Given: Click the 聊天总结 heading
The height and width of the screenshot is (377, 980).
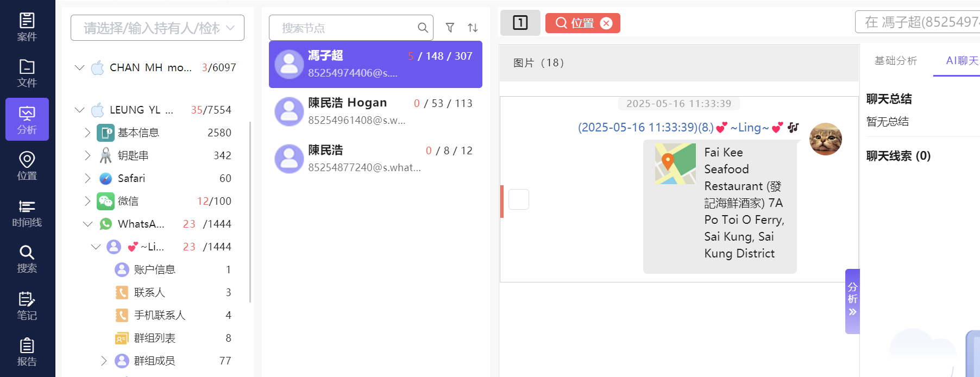Looking at the screenshot, I should coord(889,99).
